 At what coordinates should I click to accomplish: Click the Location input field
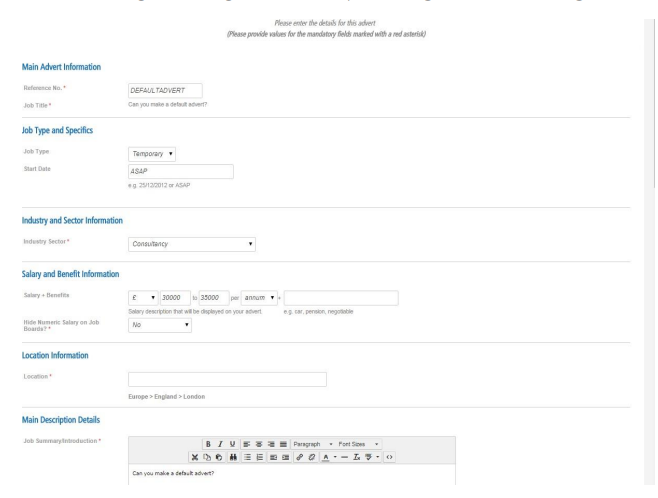(227, 379)
